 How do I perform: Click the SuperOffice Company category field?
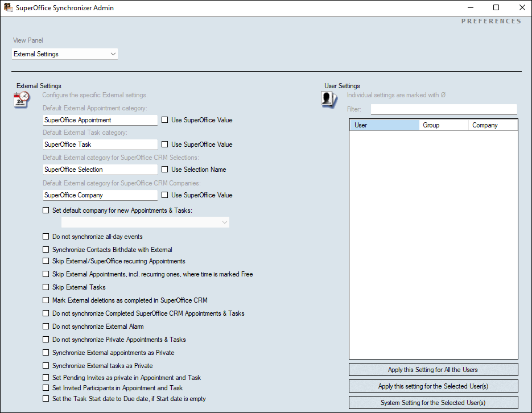click(x=100, y=195)
